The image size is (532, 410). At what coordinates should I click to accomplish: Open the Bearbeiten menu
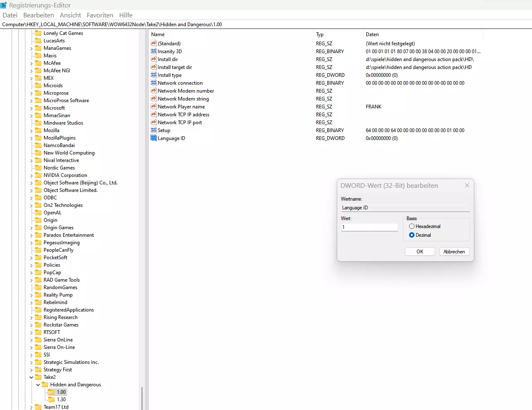tap(39, 15)
